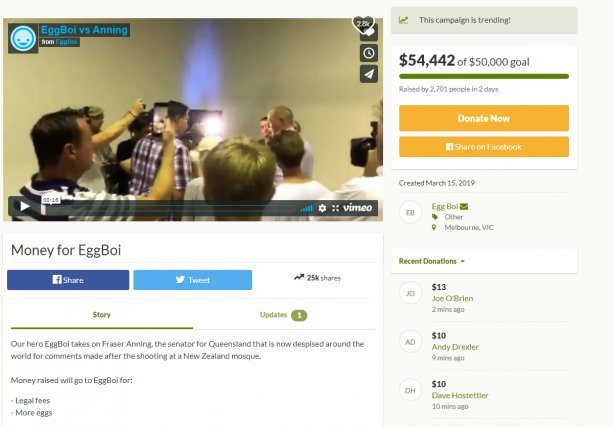Click the Vimeo share paper plane icon
This screenshot has height=427, width=613.
pyautogui.click(x=369, y=74)
